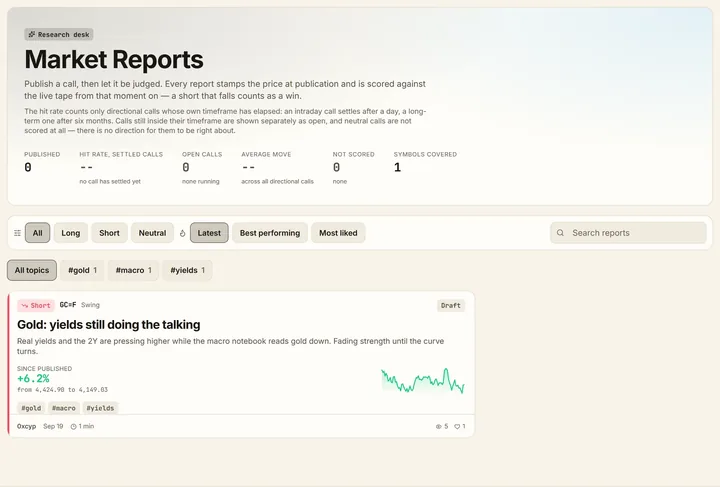Click the GC=F symbol label
Screen dimensions: 720x487
[x=68, y=305]
